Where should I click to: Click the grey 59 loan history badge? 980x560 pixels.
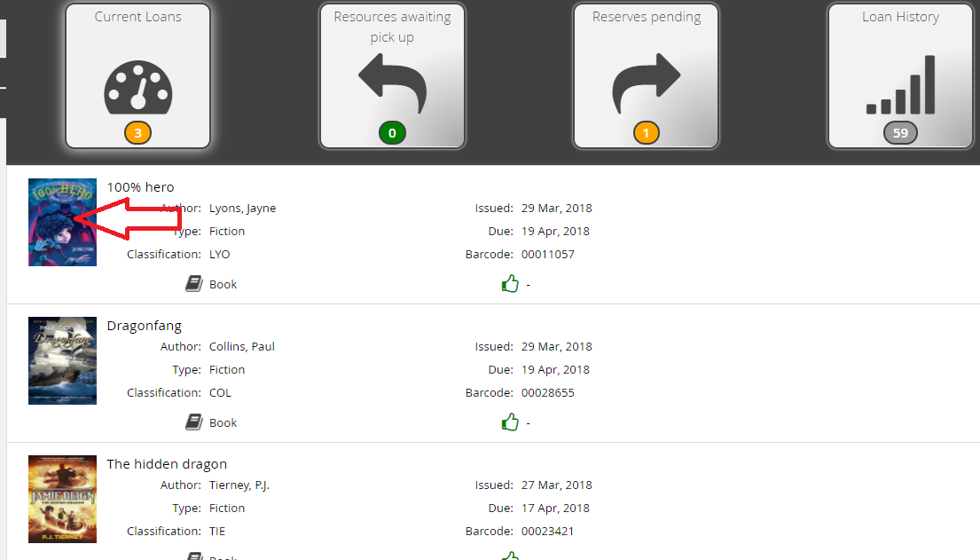point(900,134)
